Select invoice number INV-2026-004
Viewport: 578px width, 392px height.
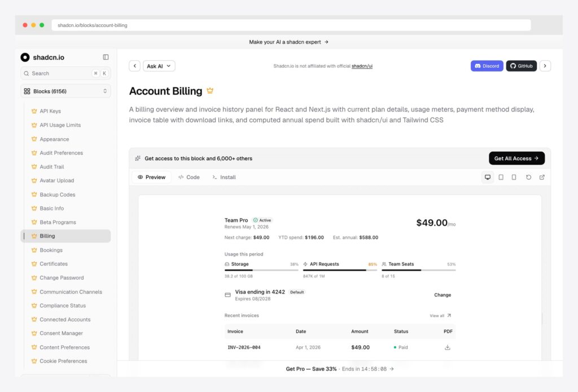point(244,347)
